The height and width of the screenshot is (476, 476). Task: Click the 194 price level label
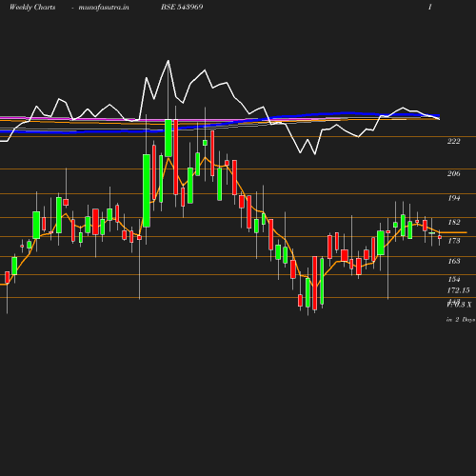pos(454,198)
